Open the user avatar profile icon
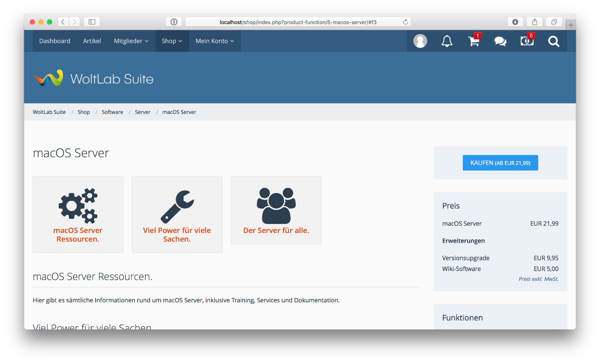The width and height of the screenshot is (600, 364). tap(420, 41)
